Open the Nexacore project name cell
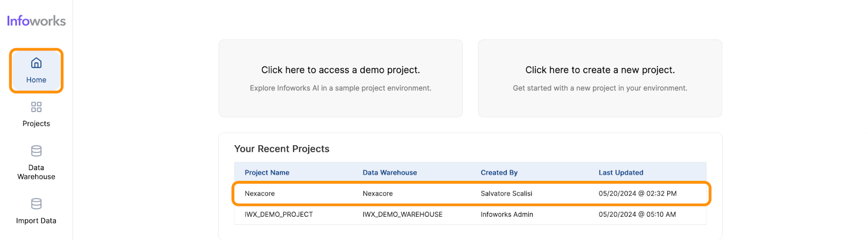The height and width of the screenshot is (240, 868). tap(260, 193)
